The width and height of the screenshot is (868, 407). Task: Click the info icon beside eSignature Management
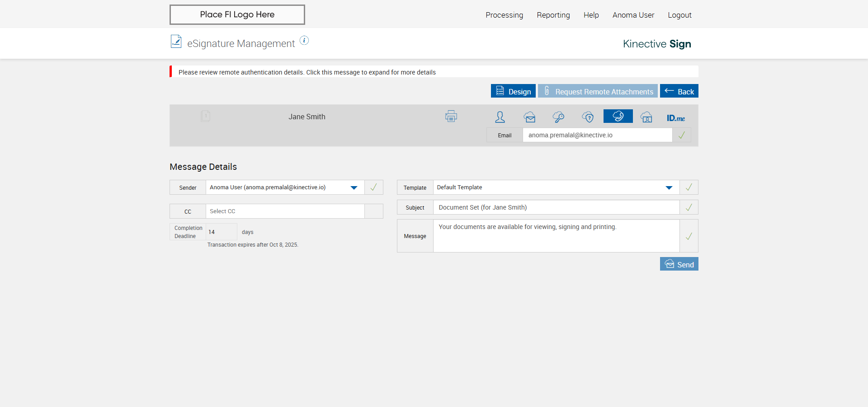(x=304, y=41)
